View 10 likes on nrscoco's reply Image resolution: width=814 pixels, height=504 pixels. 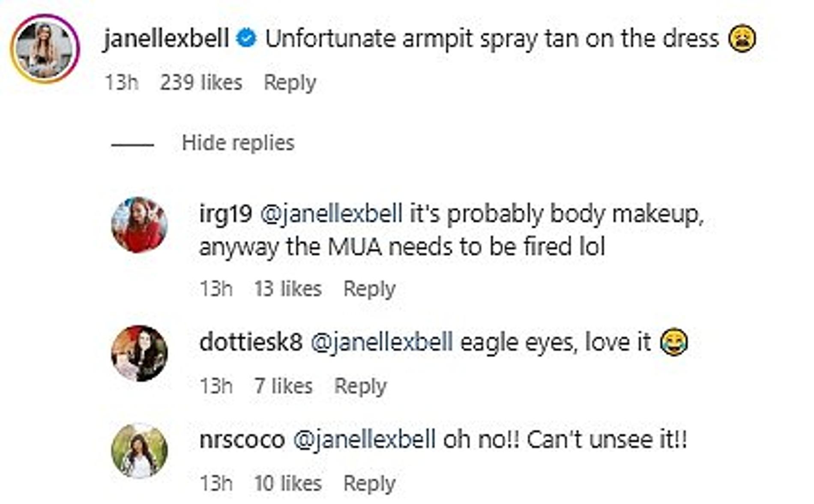point(287,483)
